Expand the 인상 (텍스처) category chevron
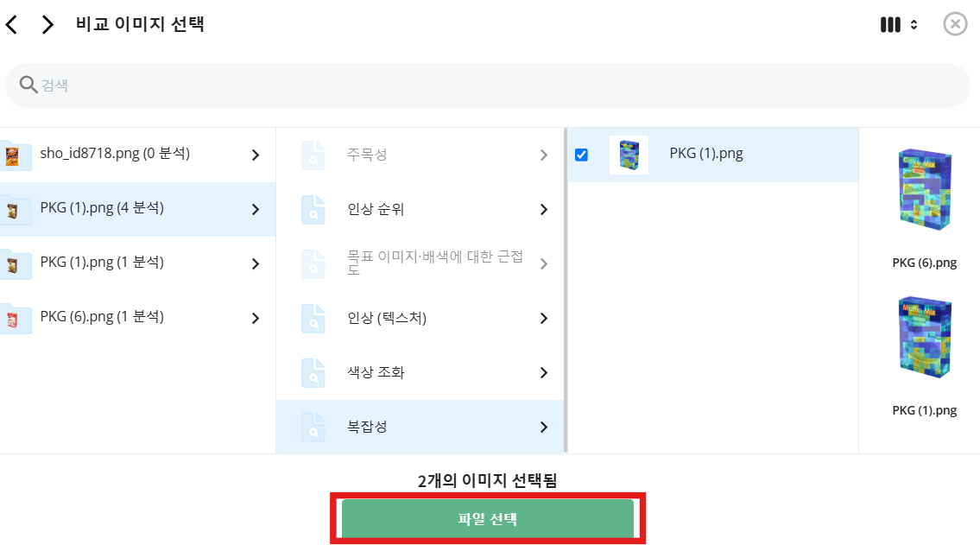 point(544,318)
